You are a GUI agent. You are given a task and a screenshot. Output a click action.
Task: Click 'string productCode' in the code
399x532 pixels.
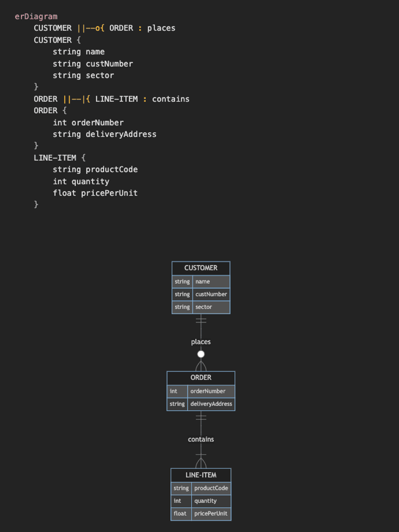tap(95, 170)
